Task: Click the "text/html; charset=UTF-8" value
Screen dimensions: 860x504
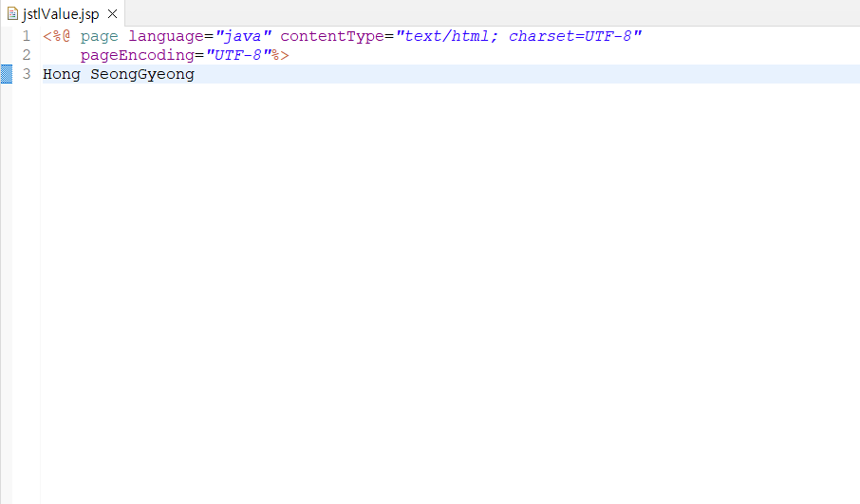Action: 518,36
